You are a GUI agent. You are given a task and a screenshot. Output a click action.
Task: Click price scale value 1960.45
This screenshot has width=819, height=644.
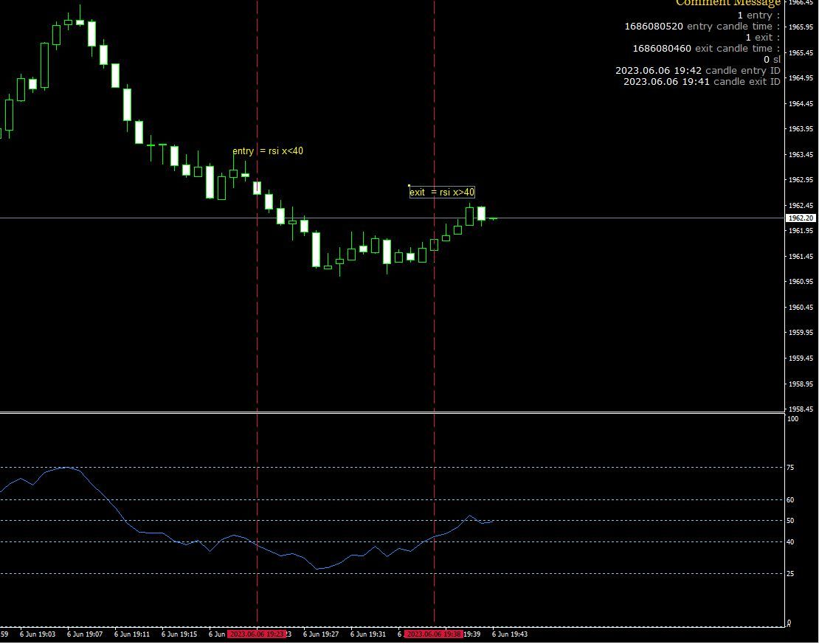pos(801,307)
